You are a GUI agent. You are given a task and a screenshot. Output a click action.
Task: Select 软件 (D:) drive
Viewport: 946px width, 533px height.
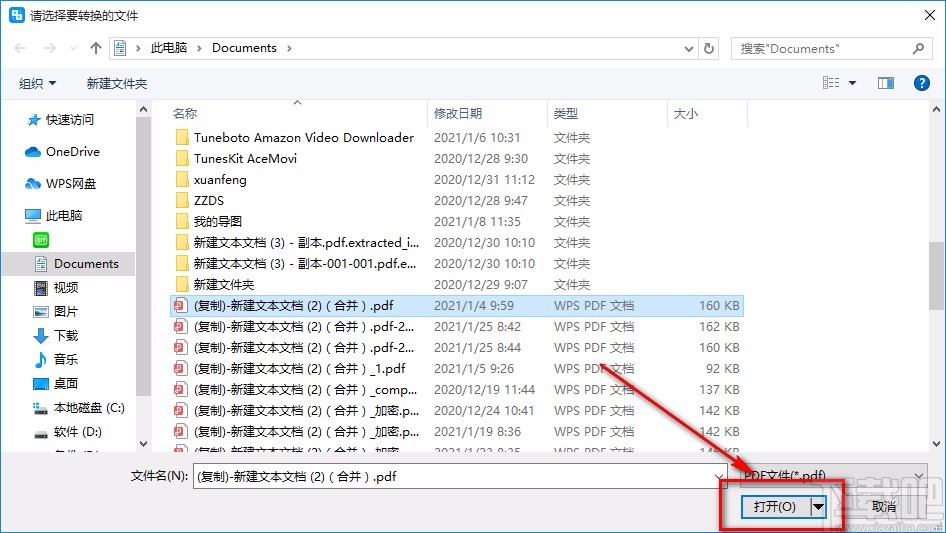click(x=68, y=432)
